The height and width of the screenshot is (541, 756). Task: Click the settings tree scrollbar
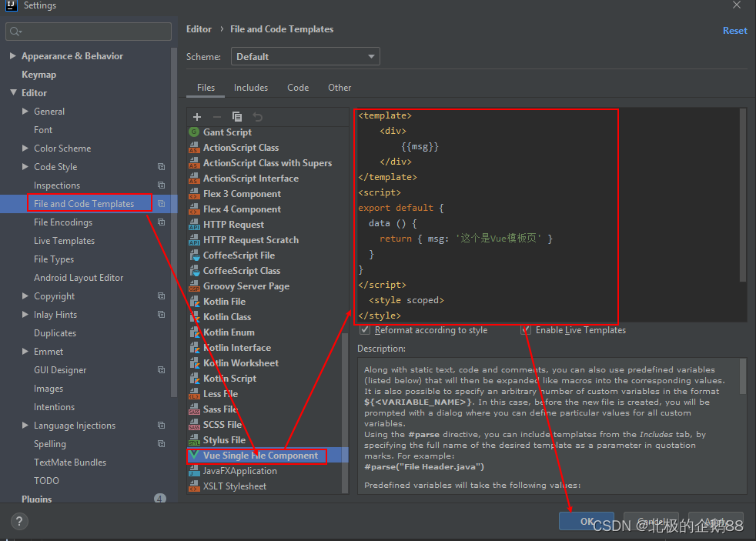coord(173,222)
